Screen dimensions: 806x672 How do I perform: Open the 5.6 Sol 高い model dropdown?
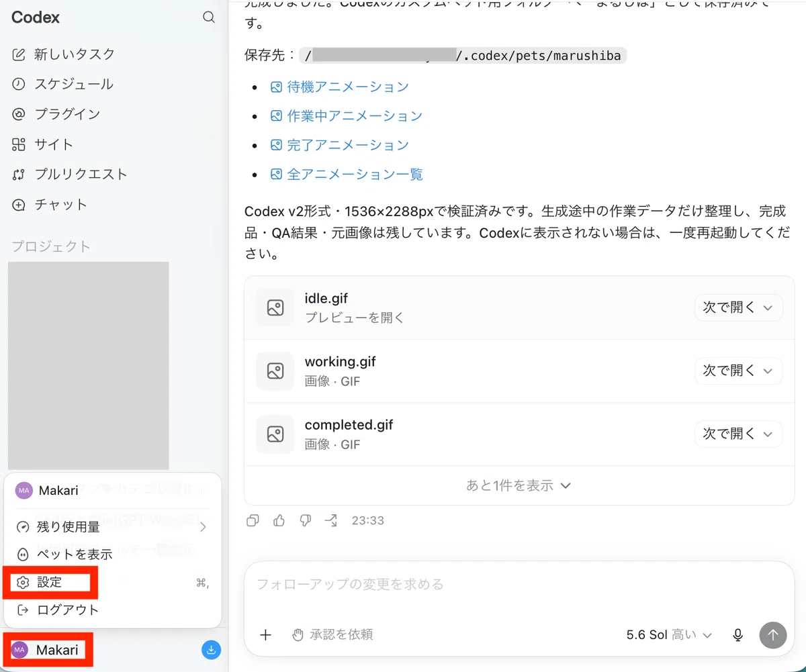click(x=669, y=634)
